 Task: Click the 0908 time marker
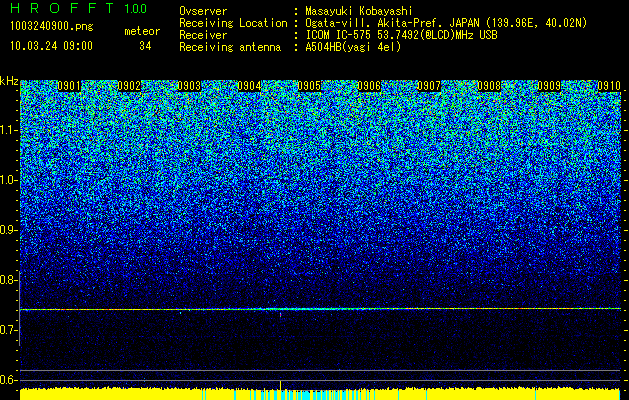coord(489,86)
